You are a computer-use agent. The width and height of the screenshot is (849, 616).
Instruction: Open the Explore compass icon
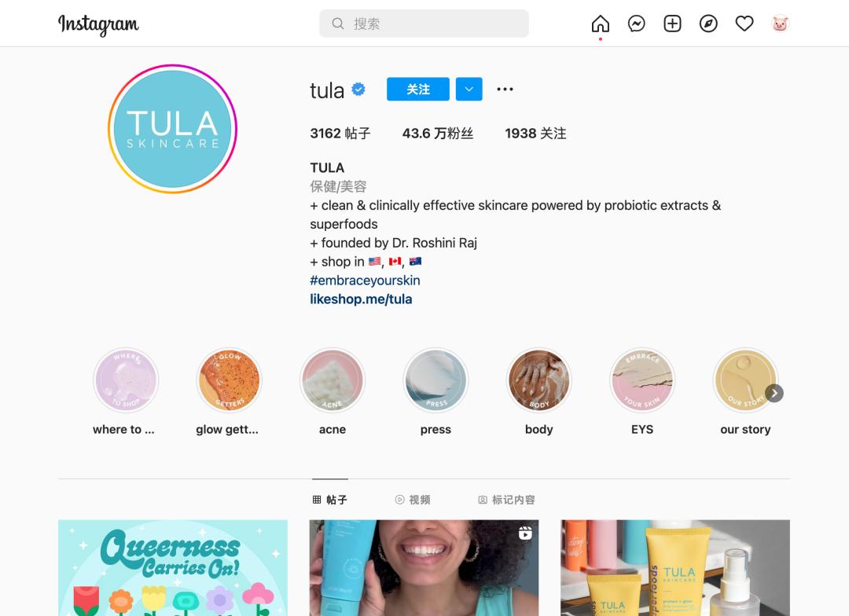click(x=708, y=24)
